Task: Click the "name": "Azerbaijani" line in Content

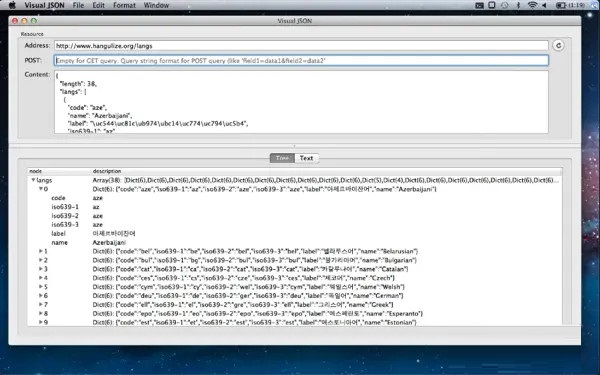Action: tap(100, 116)
